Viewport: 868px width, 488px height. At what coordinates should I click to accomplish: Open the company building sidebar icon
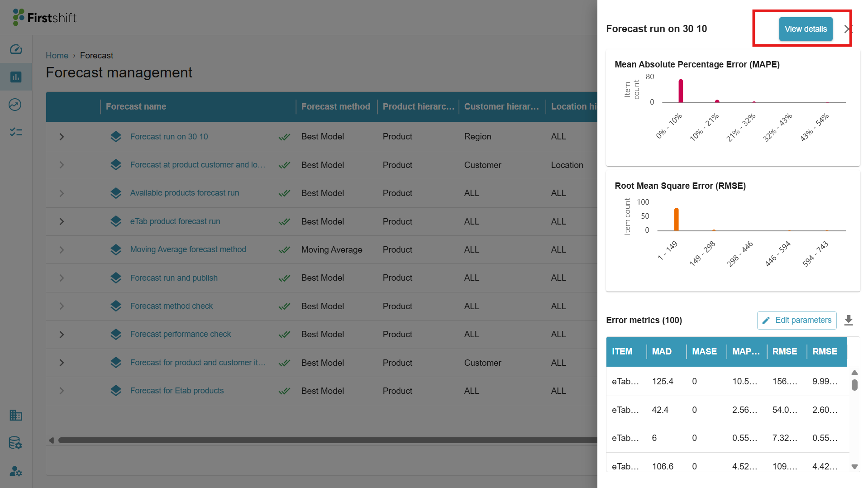pos(16,415)
